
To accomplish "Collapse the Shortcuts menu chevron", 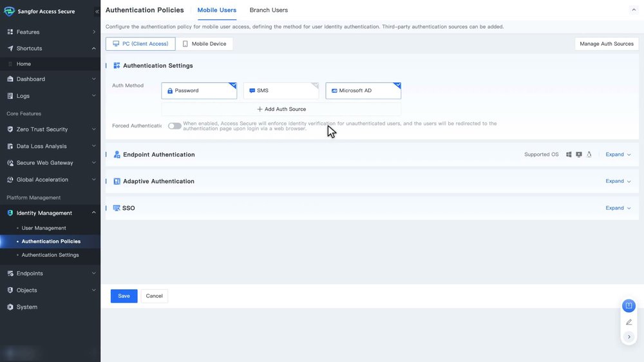I will pos(93,48).
